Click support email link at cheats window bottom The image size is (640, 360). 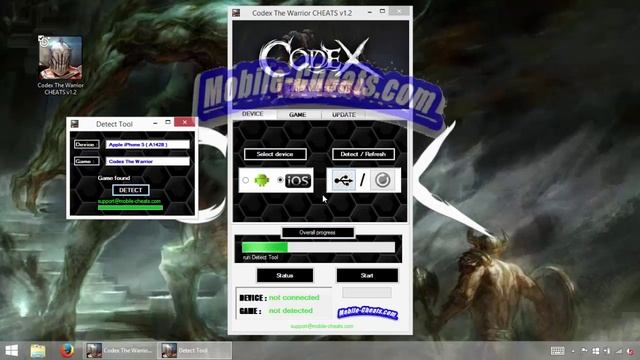click(322, 326)
